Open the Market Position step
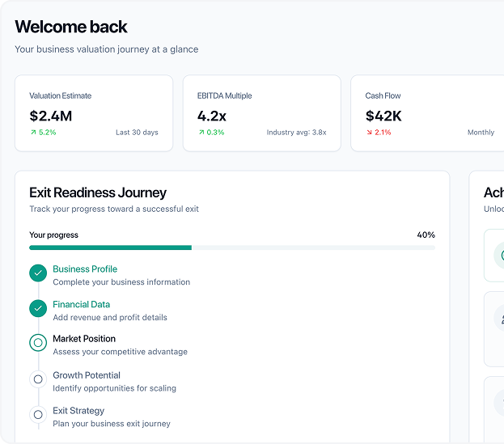This screenshot has width=504, height=444. pos(84,339)
